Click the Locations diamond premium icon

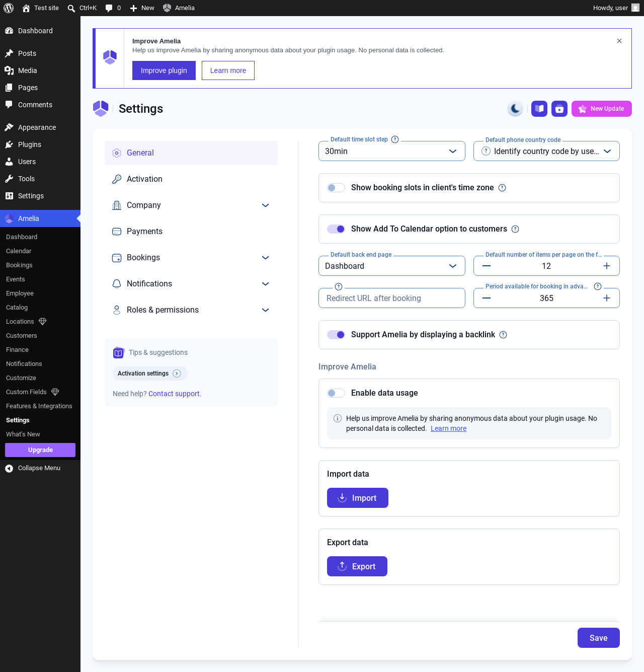tap(43, 322)
